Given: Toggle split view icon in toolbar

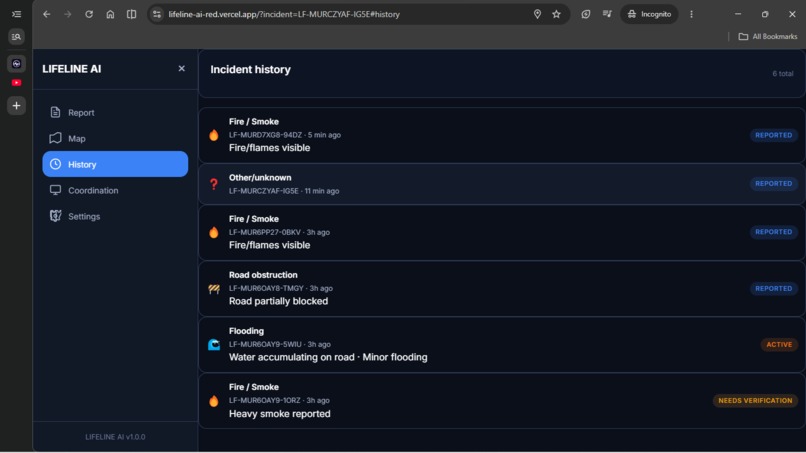Looking at the screenshot, I should 132,14.
